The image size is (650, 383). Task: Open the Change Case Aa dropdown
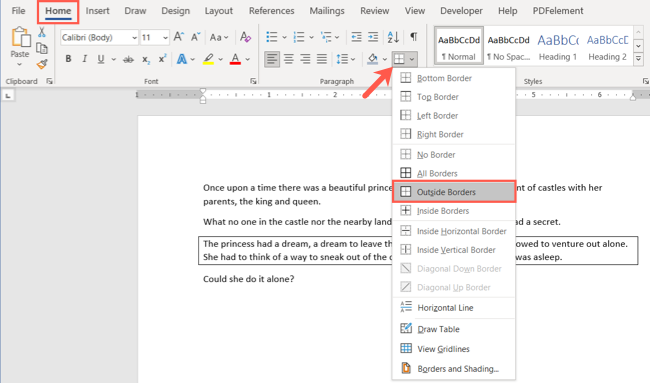pos(219,37)
